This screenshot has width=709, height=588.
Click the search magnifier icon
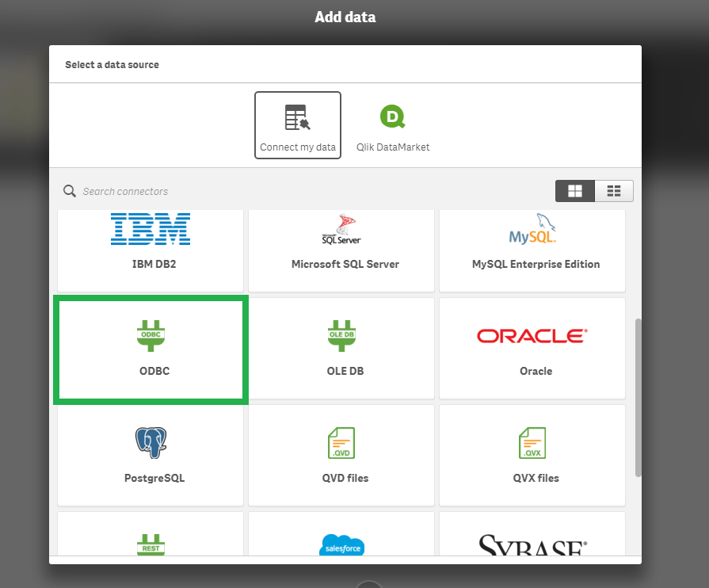pos(70,191)
